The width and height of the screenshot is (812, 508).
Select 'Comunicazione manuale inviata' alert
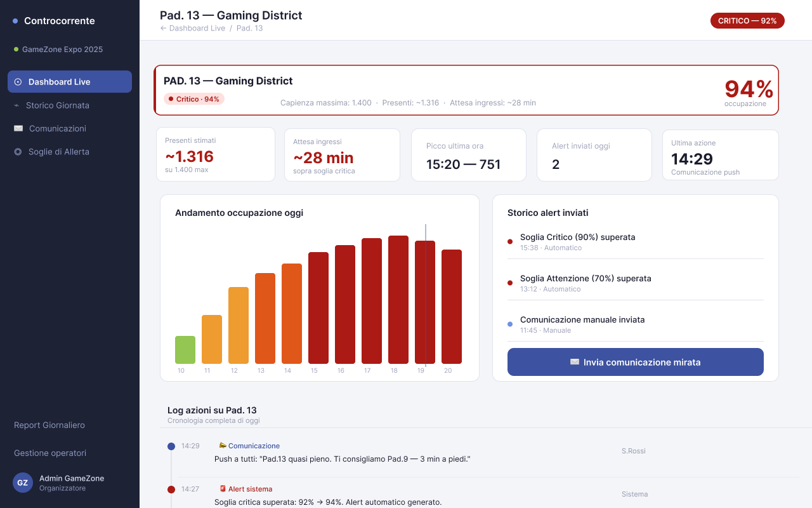(636, 324)
